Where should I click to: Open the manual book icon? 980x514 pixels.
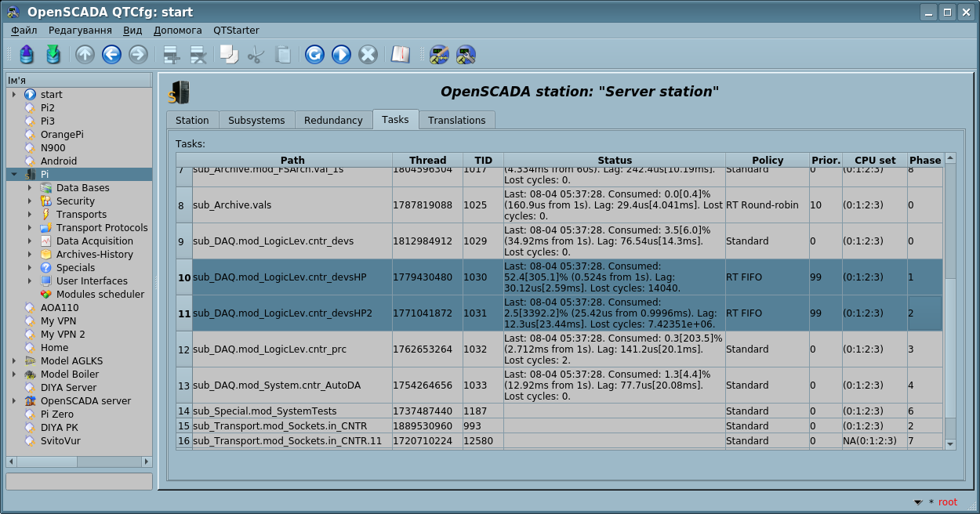pyautogui.click(x=401, y=54)
